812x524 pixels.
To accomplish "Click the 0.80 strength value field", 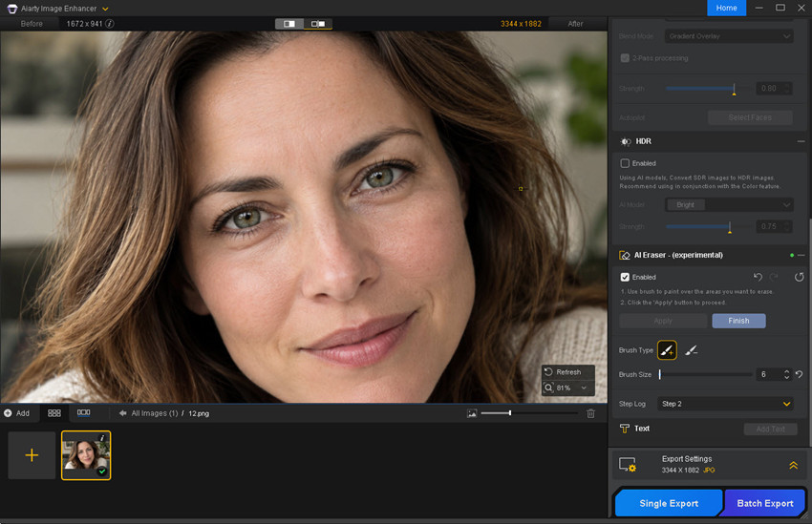I will point(770,89).
